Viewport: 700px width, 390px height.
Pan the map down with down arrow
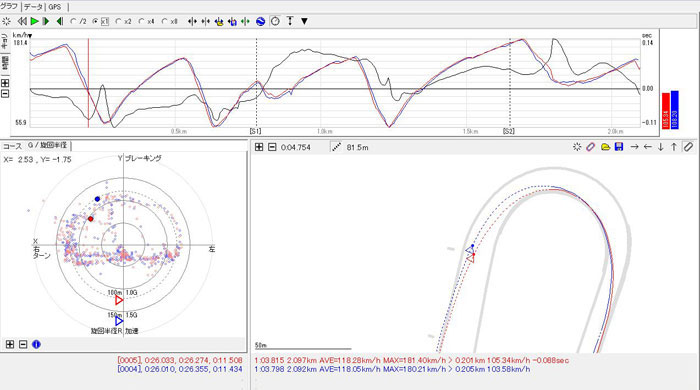tap(661, 147)
